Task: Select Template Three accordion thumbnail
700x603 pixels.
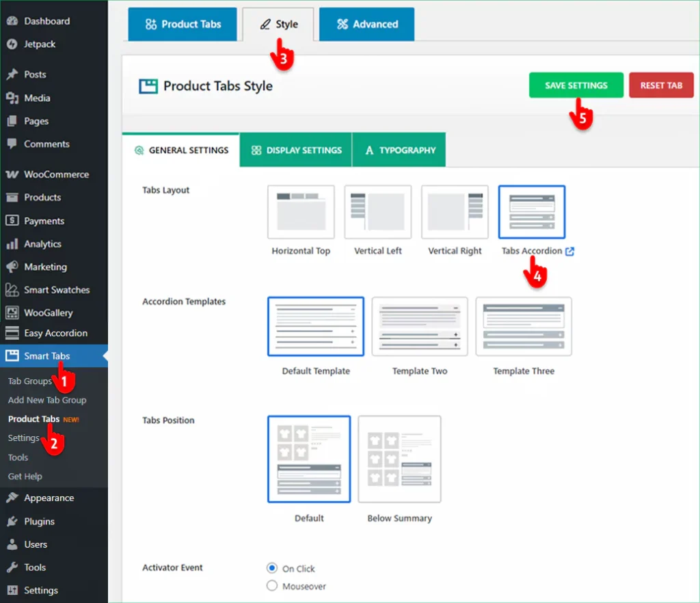Action: [524, 327]
